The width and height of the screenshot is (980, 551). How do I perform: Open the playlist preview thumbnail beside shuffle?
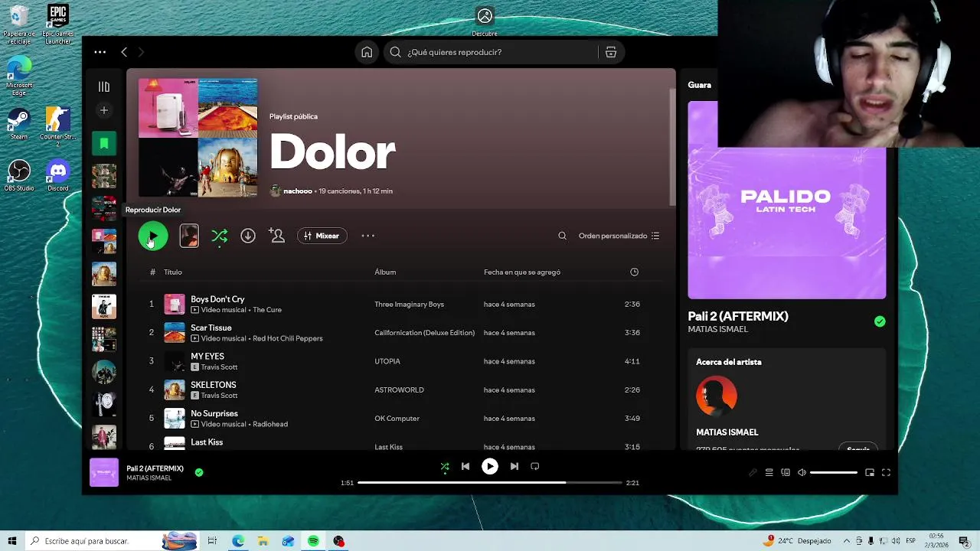189,236
